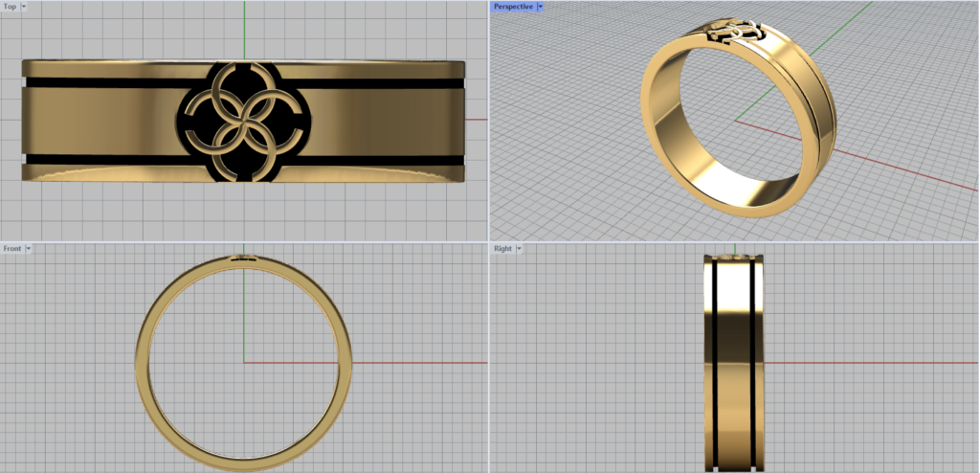Viewport: 980px width, 473px height.
Task: Open the Front viewport dropdown arrow
Action: point(29,248)
